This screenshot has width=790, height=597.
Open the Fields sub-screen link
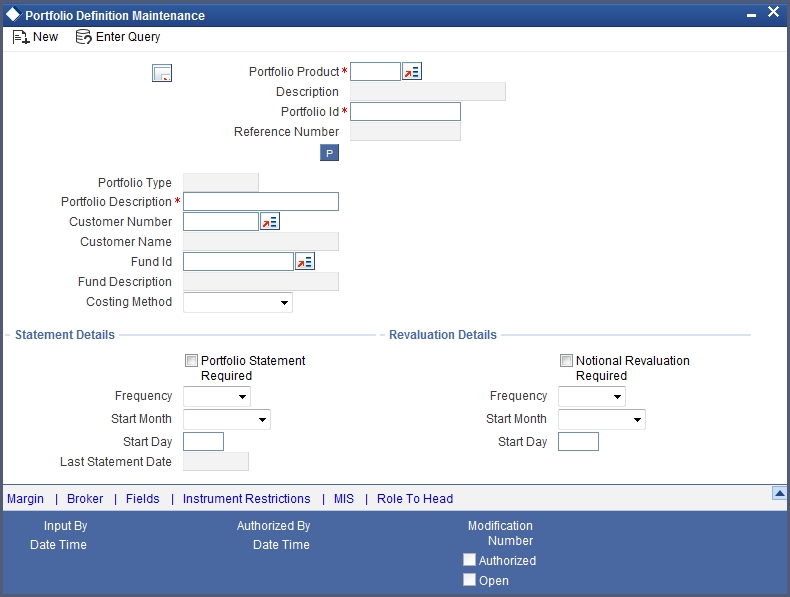click(143, 499)
